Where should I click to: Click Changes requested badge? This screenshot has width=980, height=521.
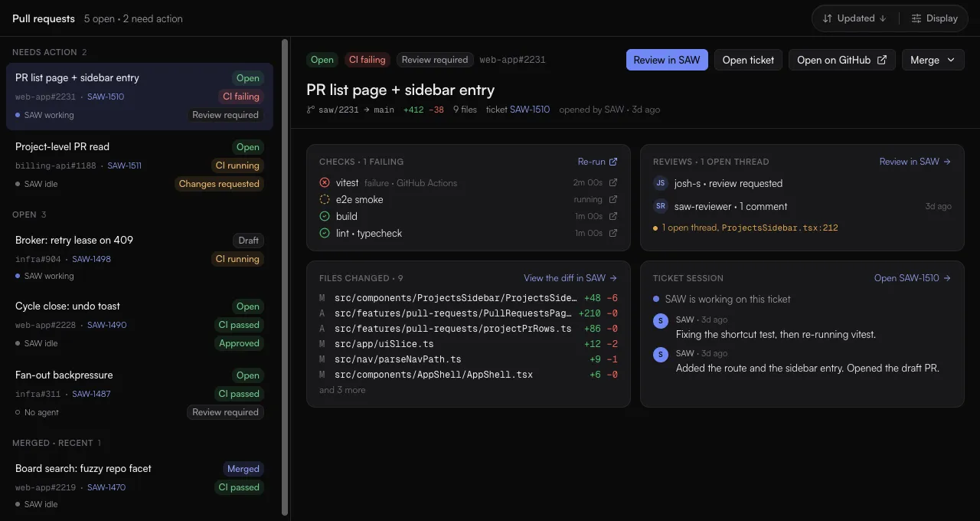pos(219,184)
